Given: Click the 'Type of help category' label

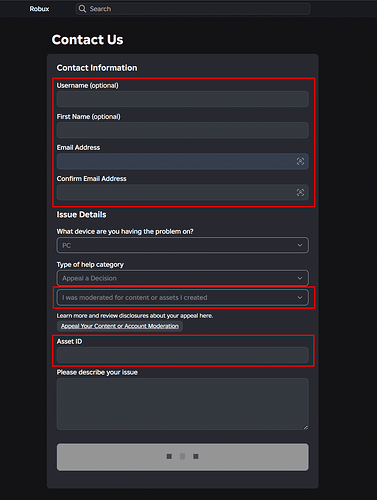Looking at the screenshot, I should (90, 264).
